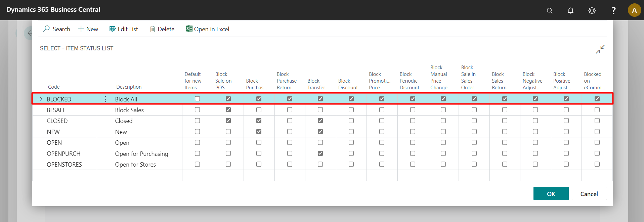The image size is (644, 222).
Task: Click the Edit List action
Action: (124, 29)
